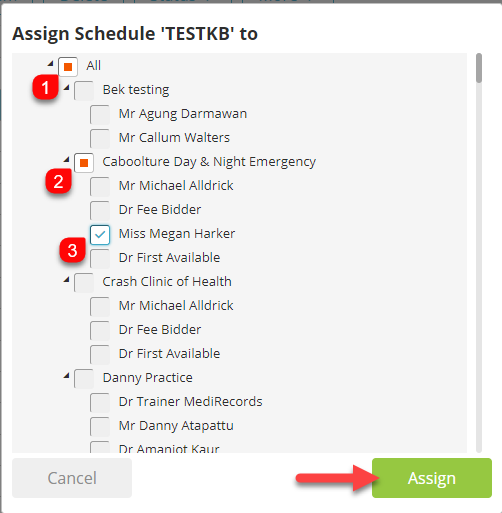Collapse the Danny Practice group arrow

67,376
